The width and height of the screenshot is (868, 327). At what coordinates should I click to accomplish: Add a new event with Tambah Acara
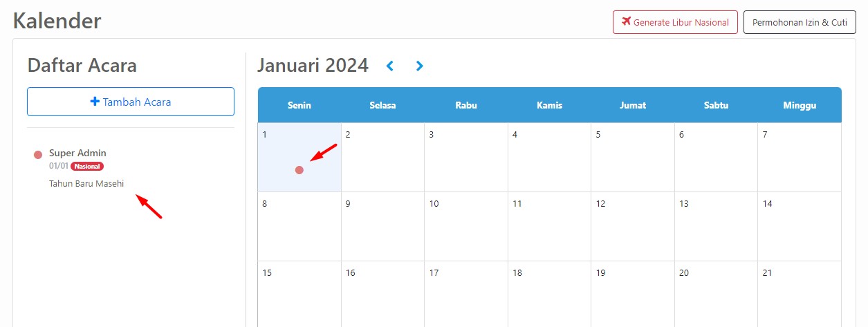(x=131, y=102)
